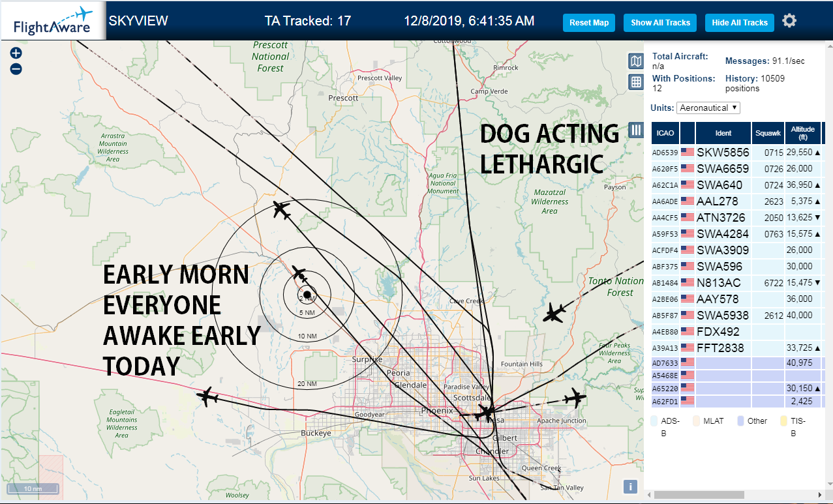Viewport: 833px width, 504px height.
Task: Click the map attribution info icon
Action: 630,486
